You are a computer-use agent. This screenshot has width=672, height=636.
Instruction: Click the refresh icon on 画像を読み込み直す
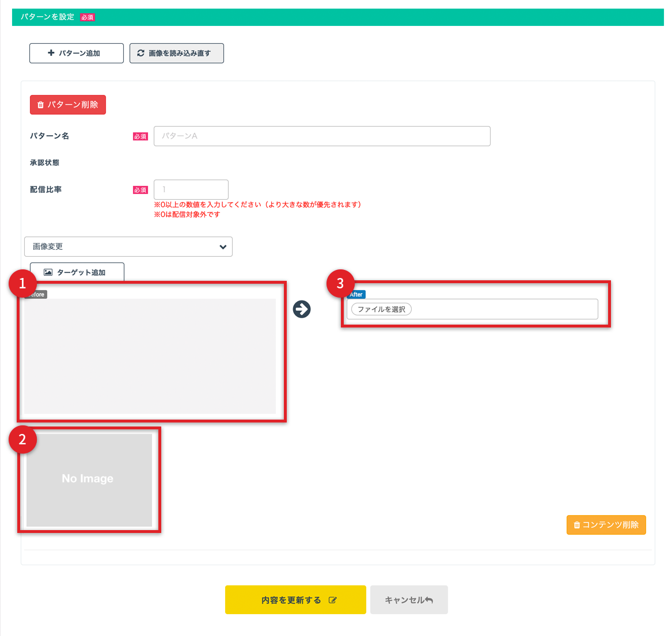[141, 53]
